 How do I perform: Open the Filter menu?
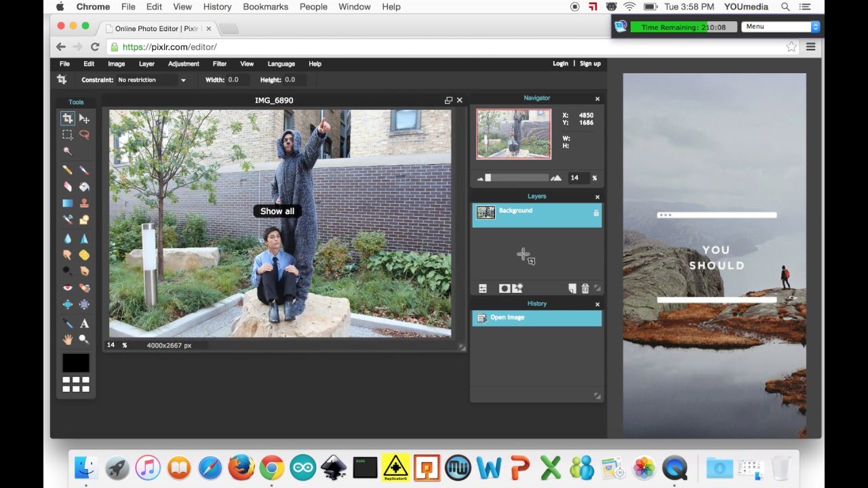pos(220,64)
